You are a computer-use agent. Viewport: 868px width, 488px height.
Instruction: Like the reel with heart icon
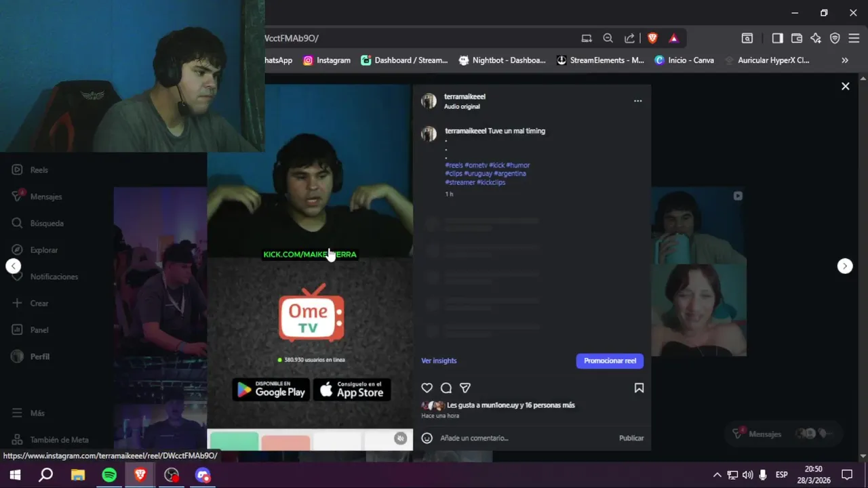point(427,388)
